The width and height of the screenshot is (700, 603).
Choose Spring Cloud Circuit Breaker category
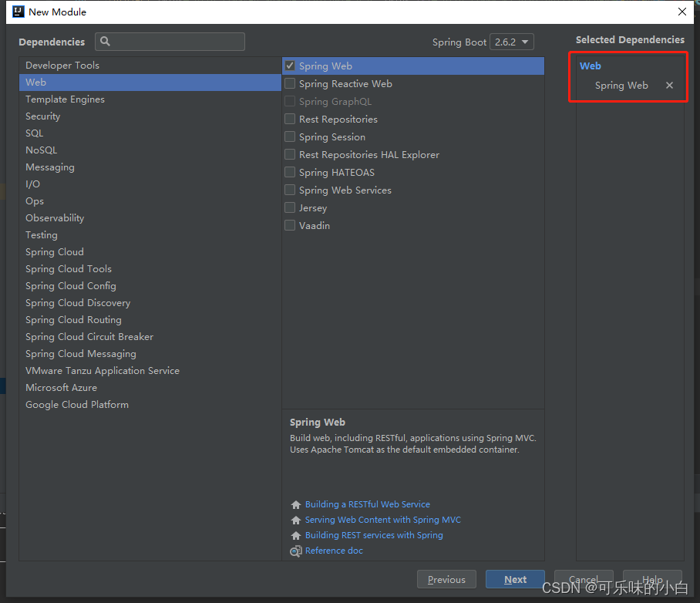(x=150, y=337)
